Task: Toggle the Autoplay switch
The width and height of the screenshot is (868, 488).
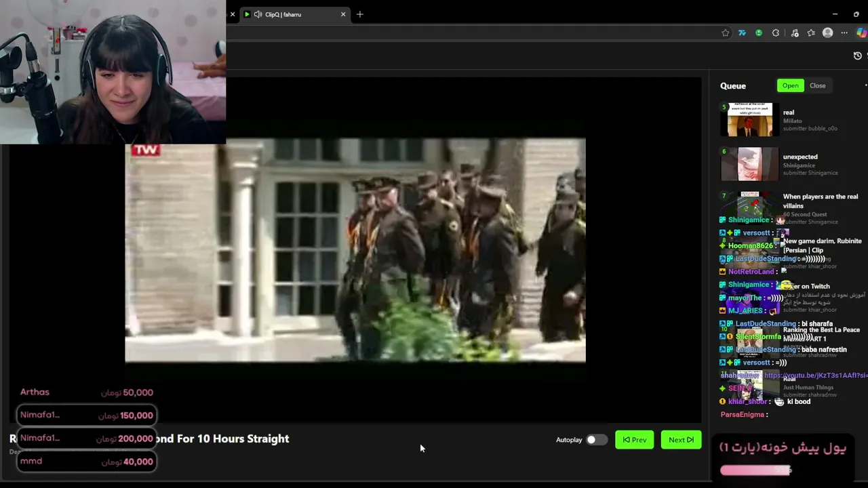Action: [x=596, y=440]
